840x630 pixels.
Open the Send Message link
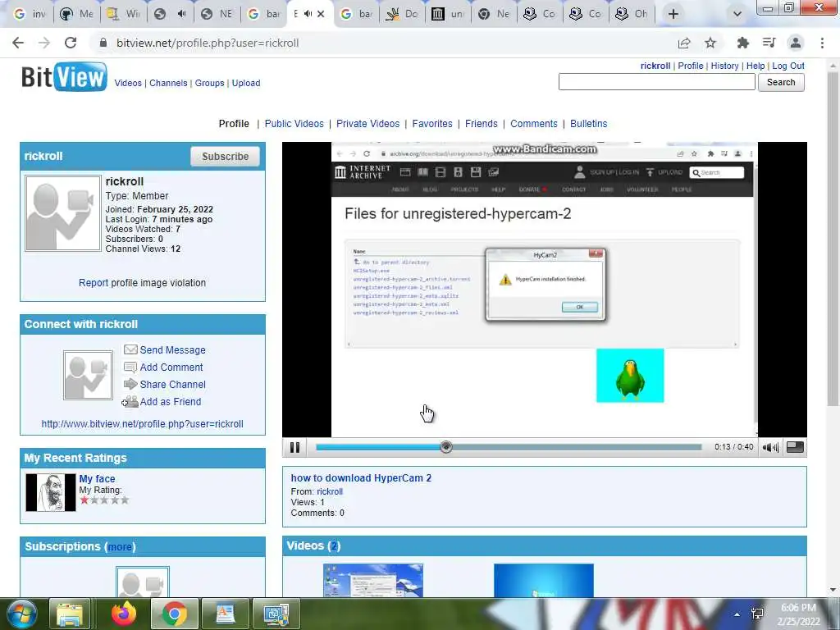coord(172,349)
